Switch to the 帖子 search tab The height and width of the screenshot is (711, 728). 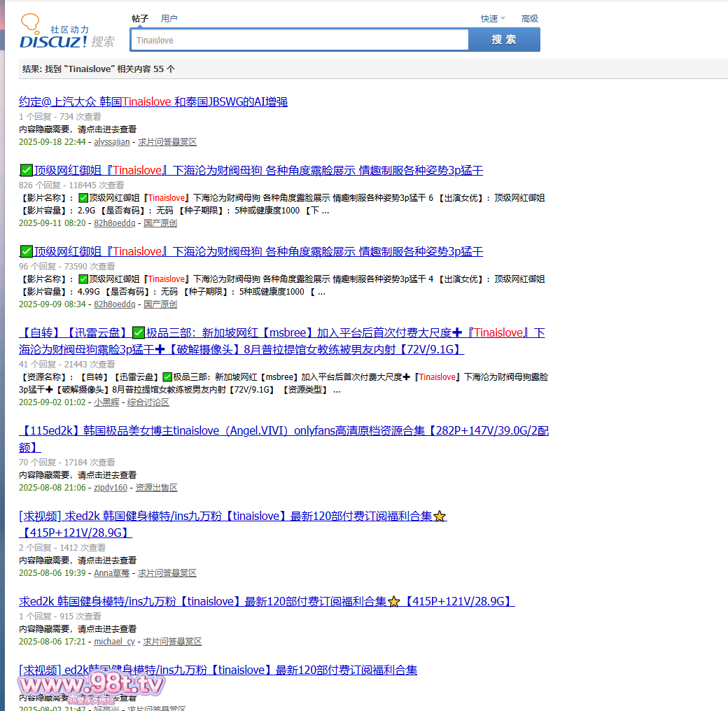[140, 19]
